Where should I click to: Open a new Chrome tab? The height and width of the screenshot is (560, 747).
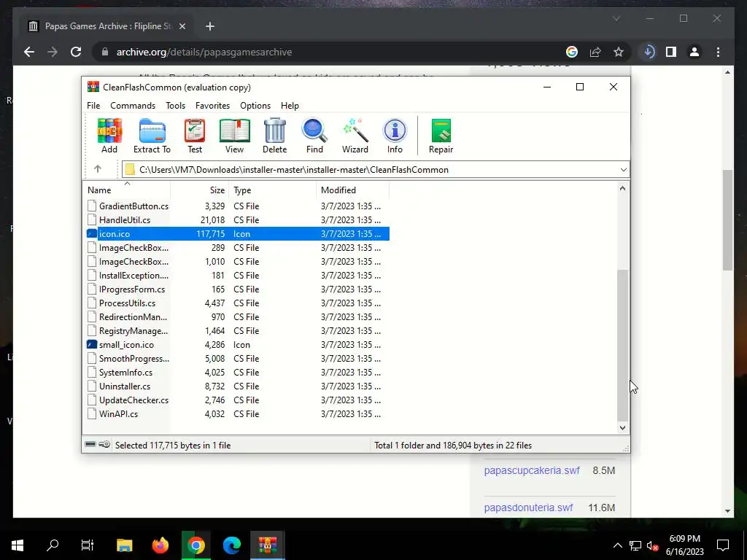point(210,26)
